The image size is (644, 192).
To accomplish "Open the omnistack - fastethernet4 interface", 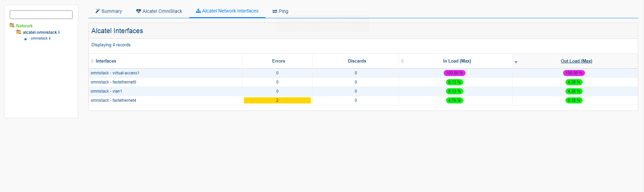I will (113, 100).
